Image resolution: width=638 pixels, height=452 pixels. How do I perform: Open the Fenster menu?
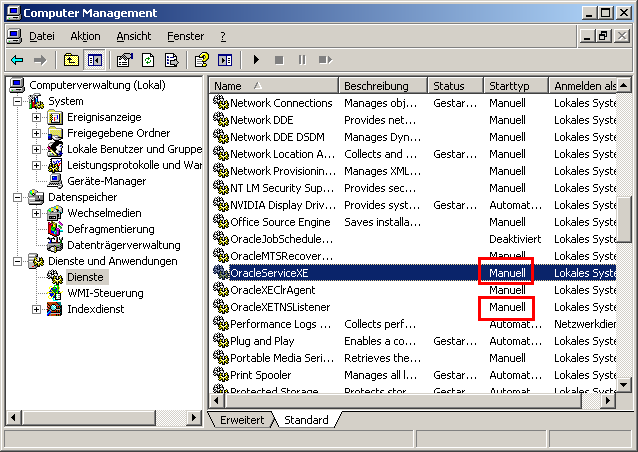(186, 36)
